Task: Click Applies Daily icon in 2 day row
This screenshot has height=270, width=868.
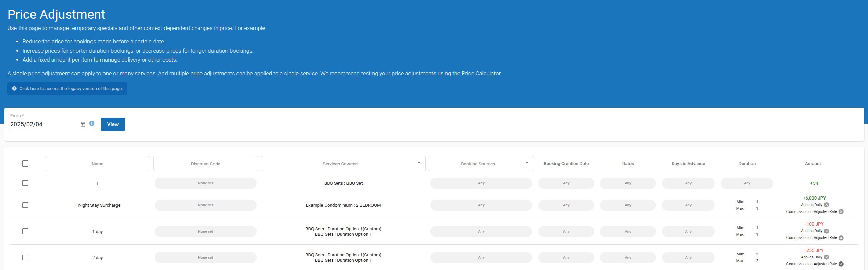Action: 827,257
